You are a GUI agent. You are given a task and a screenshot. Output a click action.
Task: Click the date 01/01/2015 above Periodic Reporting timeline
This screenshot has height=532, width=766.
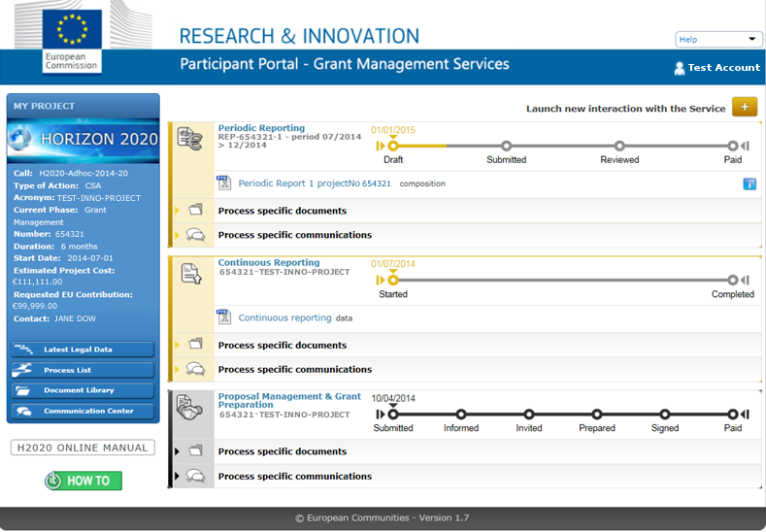point(393,130)
